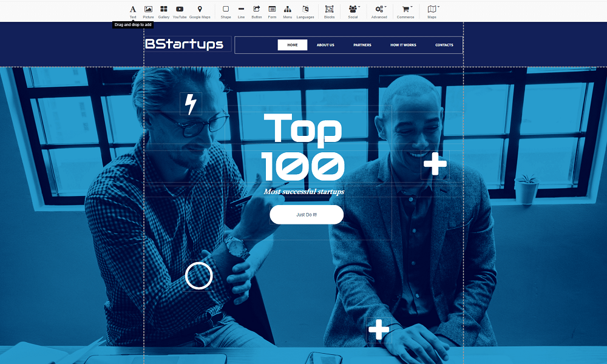Viewport: 607px width, 364px height.
Task: Open the Maps dropdown in toolbar
Action: coord(432,12)
